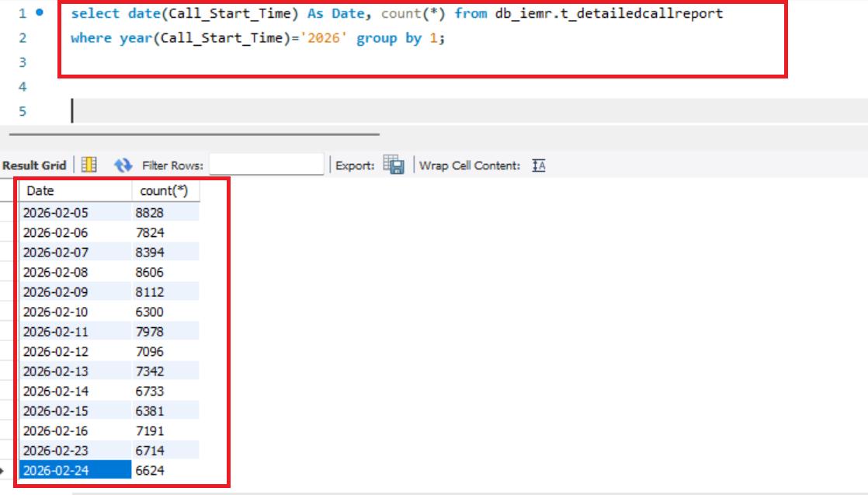Click inside the Filter Rows input field
The image size is (868, 495).
[x=266, y=165]
